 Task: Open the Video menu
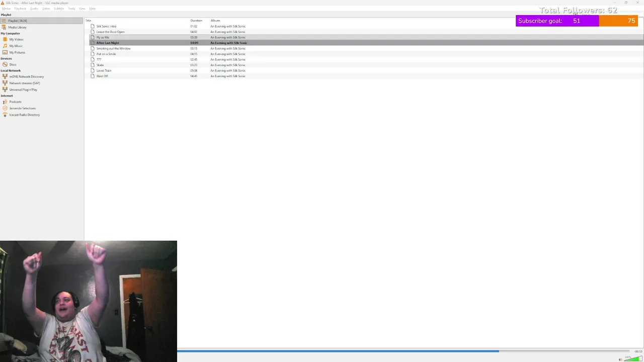pos(46,9)
